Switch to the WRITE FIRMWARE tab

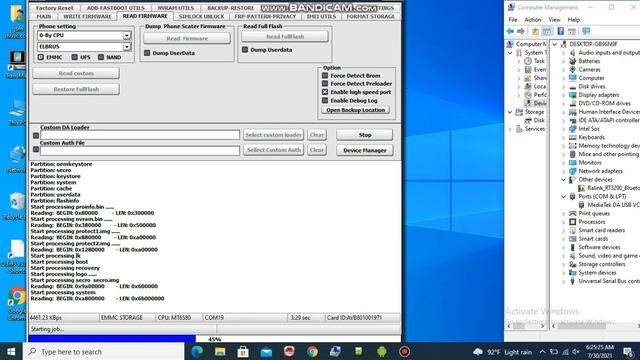[87, 16]
